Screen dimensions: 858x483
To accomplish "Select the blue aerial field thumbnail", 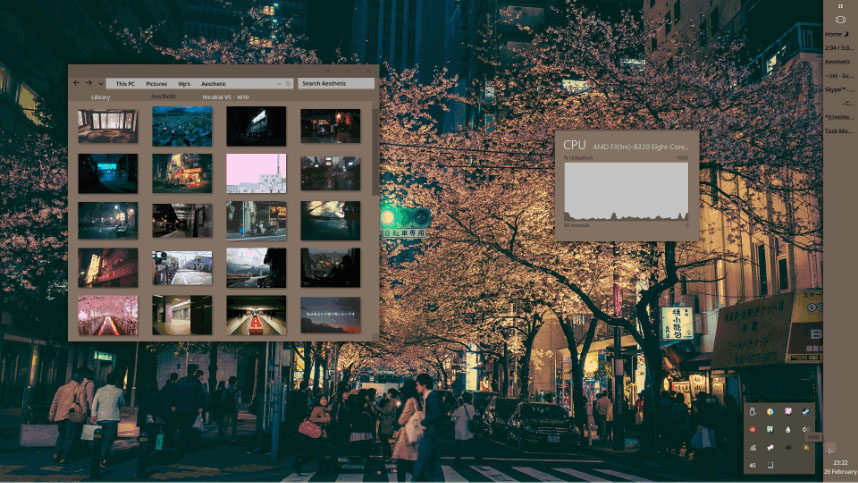I will tap(182, 126).
